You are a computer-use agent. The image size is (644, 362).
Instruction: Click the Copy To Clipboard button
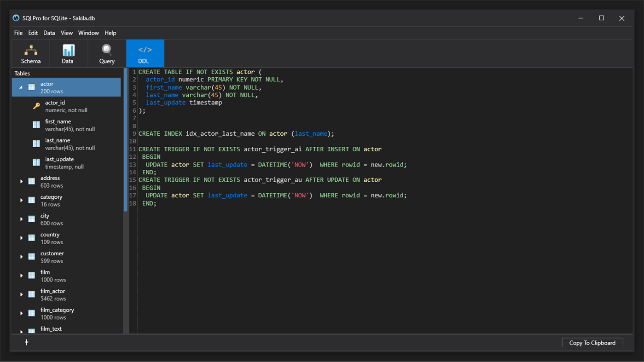pos(592,343)
